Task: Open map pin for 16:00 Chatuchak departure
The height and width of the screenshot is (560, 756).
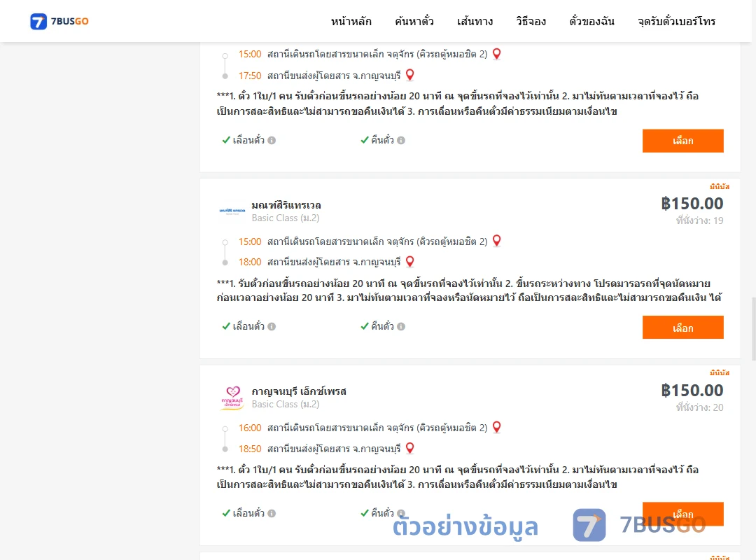Action: click(x=496, y=427)
